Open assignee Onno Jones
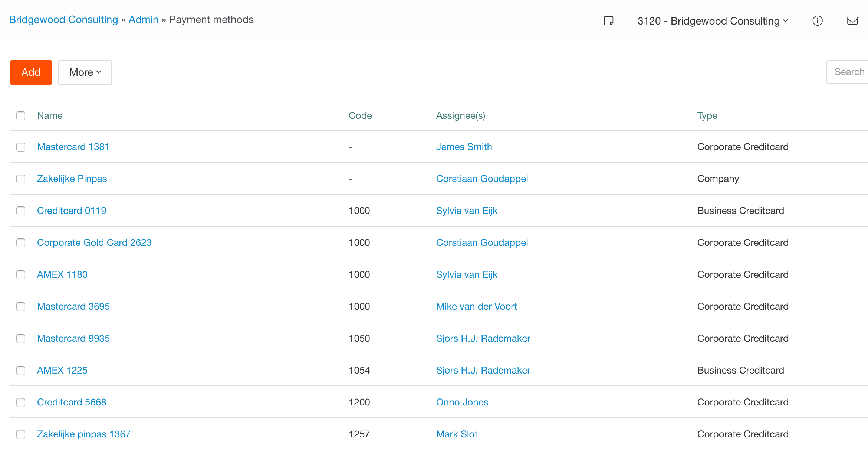This screenshot has width=868, height=456. [x=462, y=402]
